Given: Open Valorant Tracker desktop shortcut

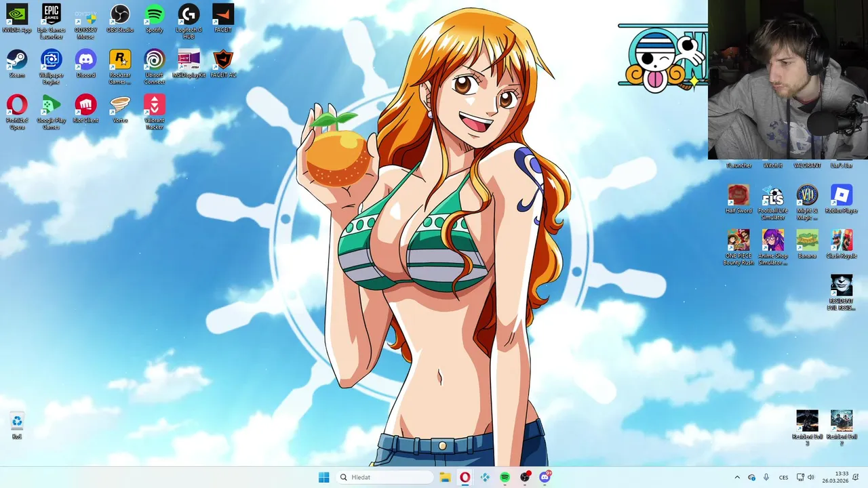Looking at the screenshot, I should tap(154, 112).
